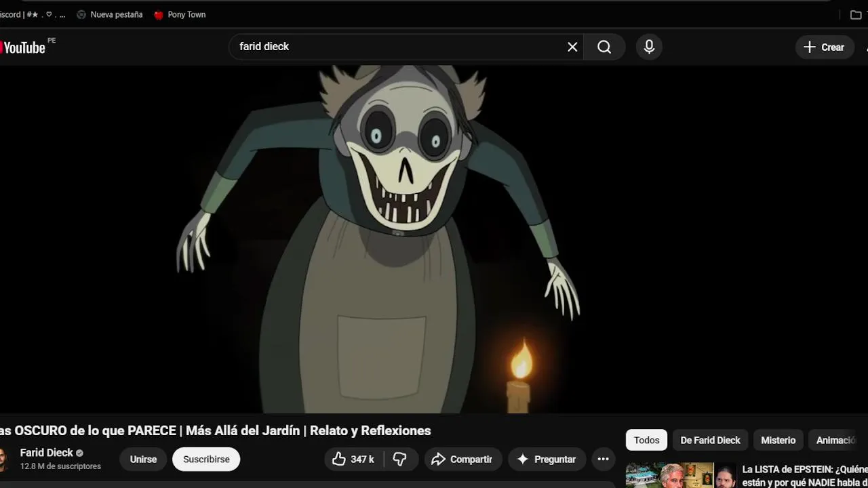Viewport: 868px width, 488px height.
Task: Join the channel with Unirse
Action: 143,459
